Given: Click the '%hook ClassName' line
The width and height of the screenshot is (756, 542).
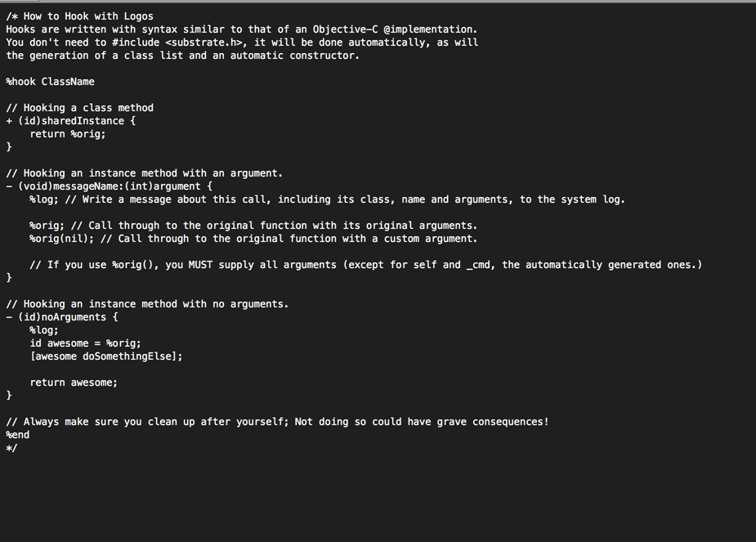Looking at the screenshot, I should pos(50,82).
